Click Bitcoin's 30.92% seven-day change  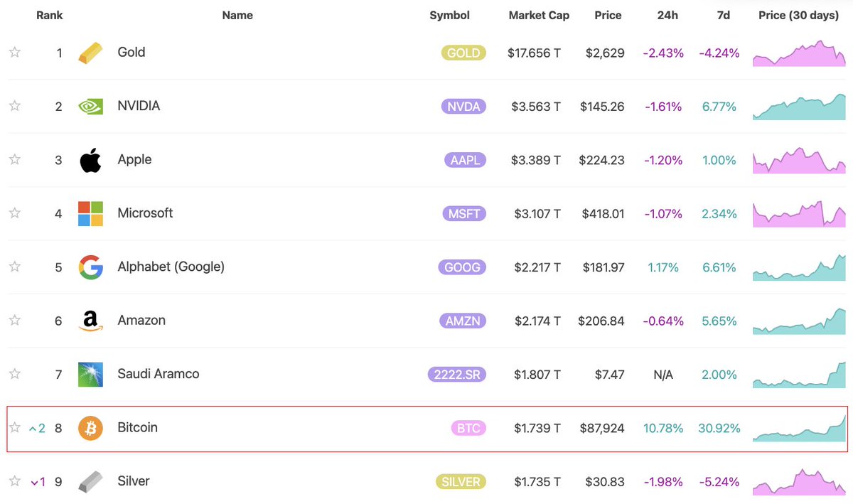pos(719,429)
